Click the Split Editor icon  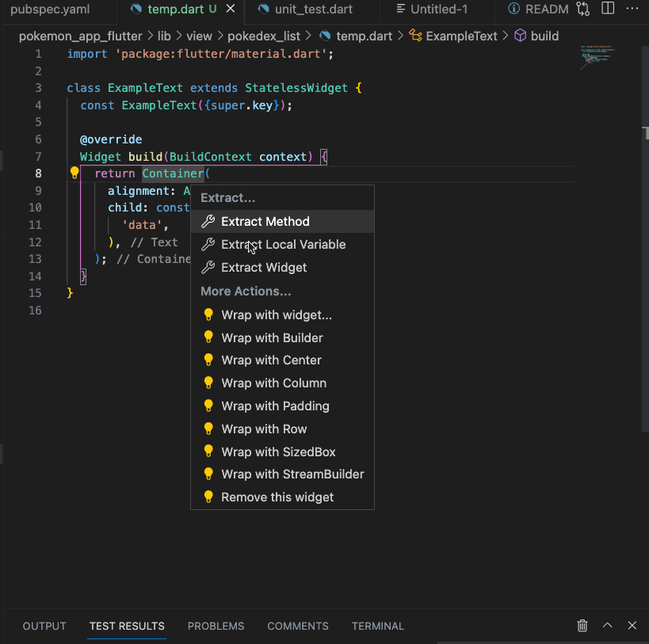pyautogui.click(x=607, y=9)
